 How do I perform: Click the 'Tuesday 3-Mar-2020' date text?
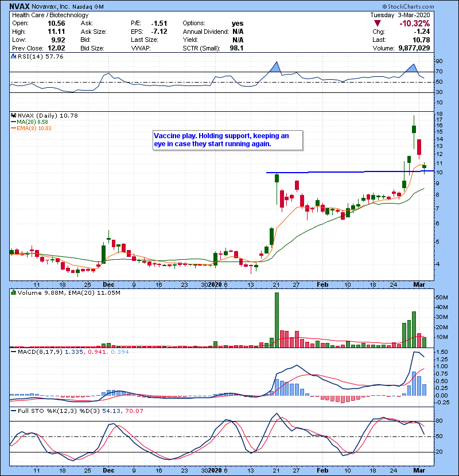click(x=400, y=15)
